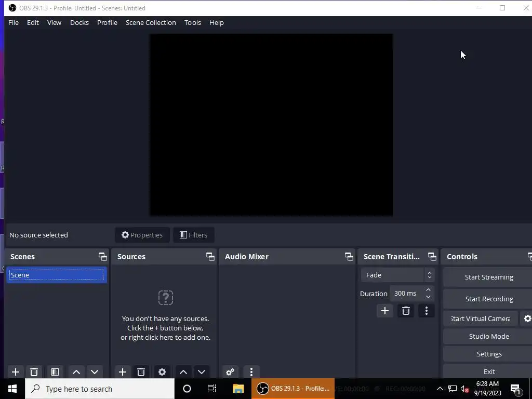Move the scene down with the arrow in Scenes
The image size is (532, 399).
[95, 372]
